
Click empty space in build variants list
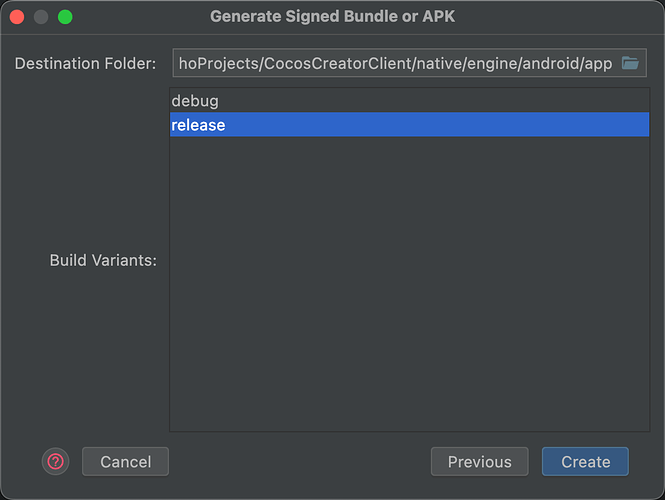(x=409, y=300)
